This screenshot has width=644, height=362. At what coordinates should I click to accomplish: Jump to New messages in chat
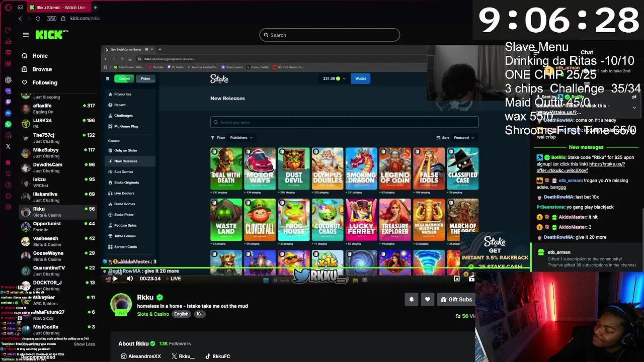tap(586, 147)
